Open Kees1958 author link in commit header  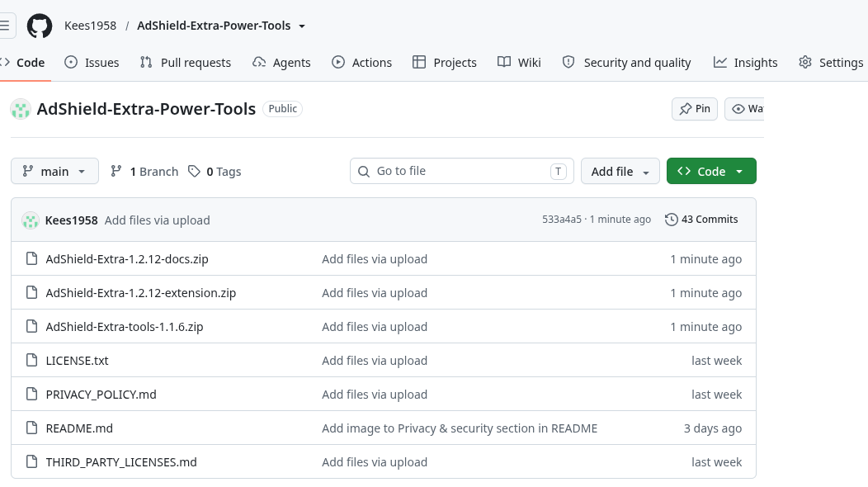click(72, 220)
